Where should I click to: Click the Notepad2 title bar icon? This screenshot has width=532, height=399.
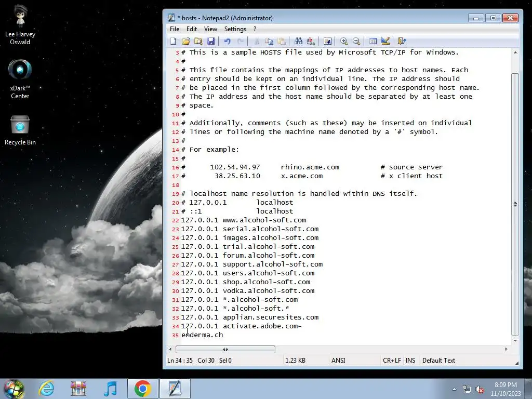[x=171, y=18]
